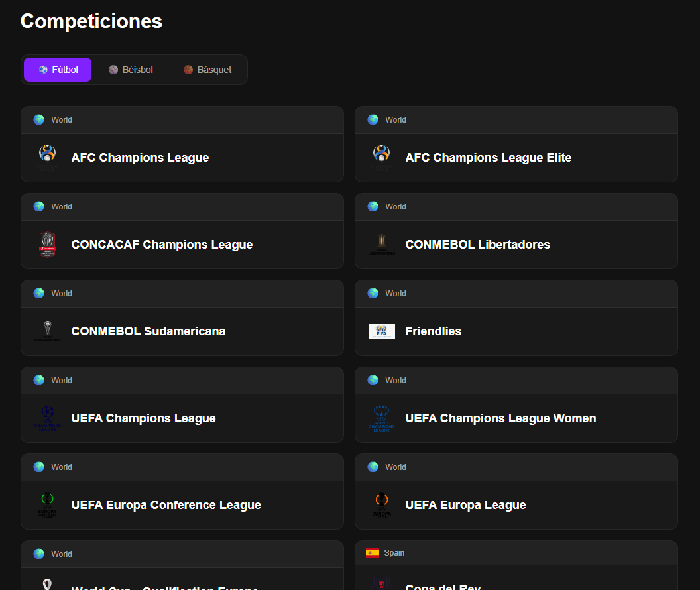The height and width of the screenshot is (590, 700).
Task: Click globe icon above CONMEBOL Sudamericana
Action: click(x=39, y=293)
